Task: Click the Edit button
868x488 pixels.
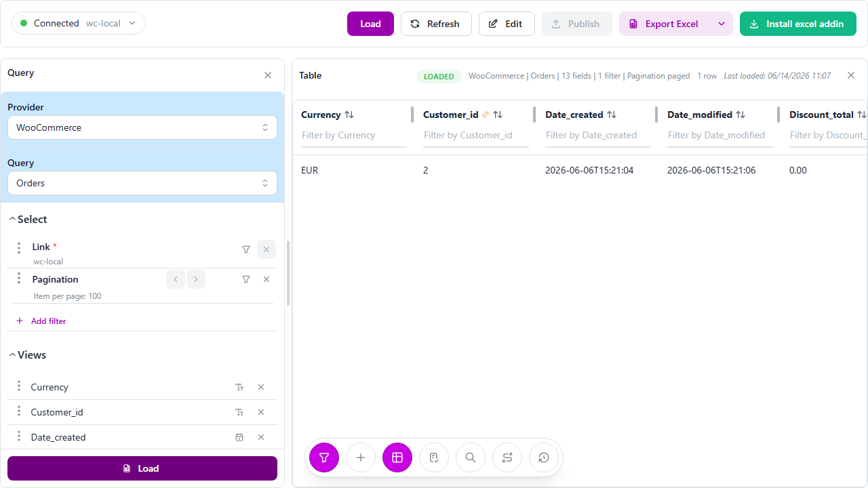Action: 507,24
